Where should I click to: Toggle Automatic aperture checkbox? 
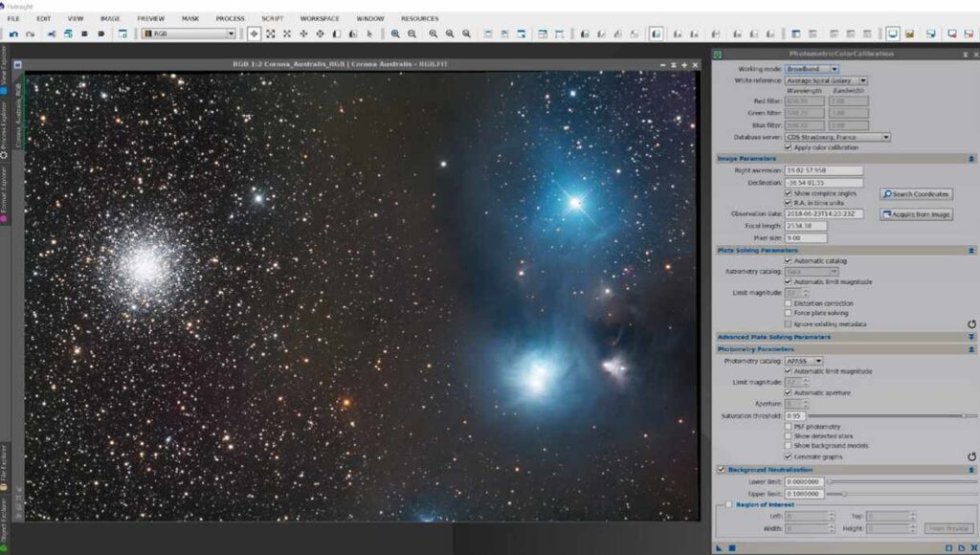coord(788,393)
